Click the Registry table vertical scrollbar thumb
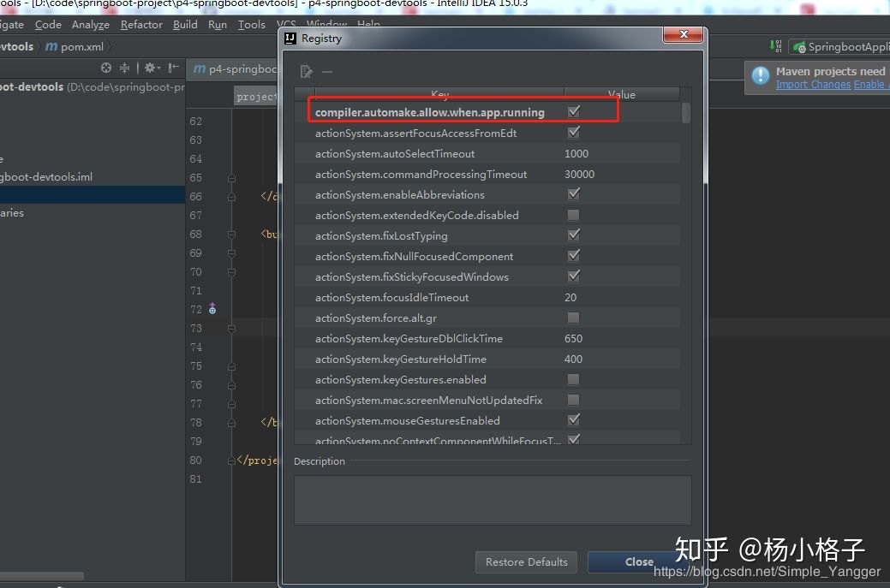 686,113
